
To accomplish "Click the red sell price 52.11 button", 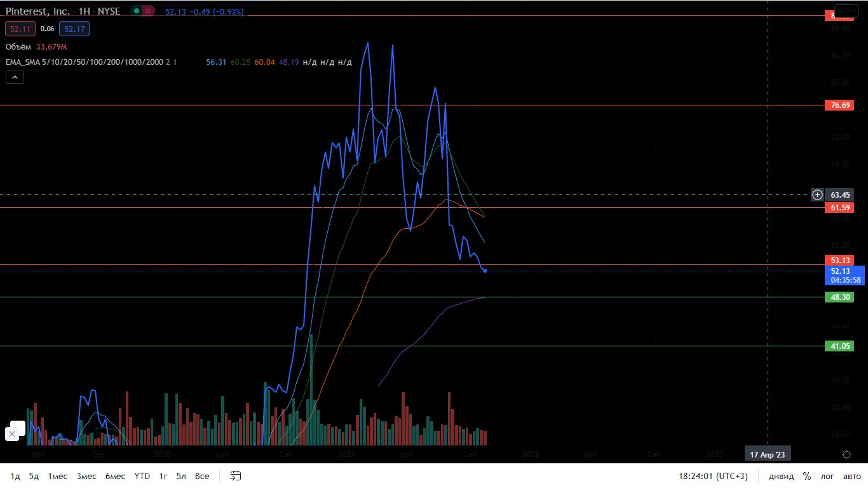I will click(x=20, y=29).
